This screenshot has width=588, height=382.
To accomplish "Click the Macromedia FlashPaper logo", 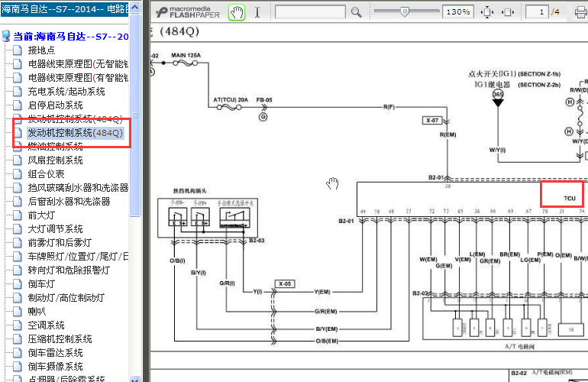I will (188, 12).
